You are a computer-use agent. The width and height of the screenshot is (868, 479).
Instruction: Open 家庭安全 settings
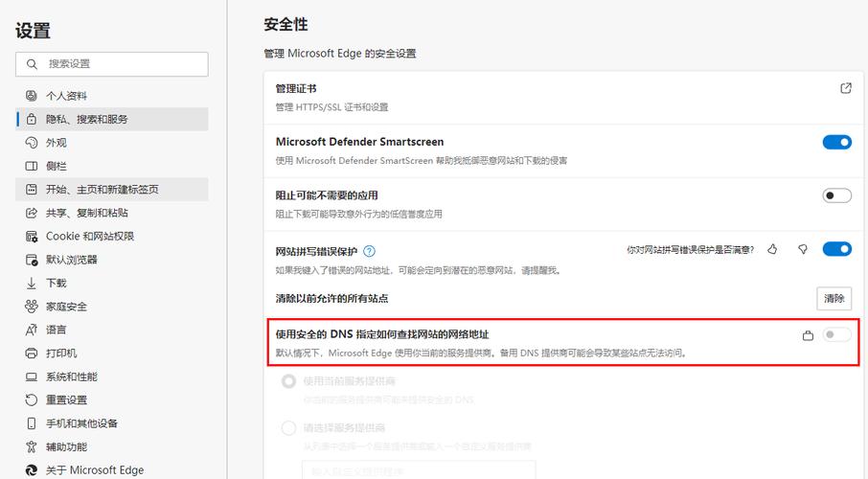(112, 307)
